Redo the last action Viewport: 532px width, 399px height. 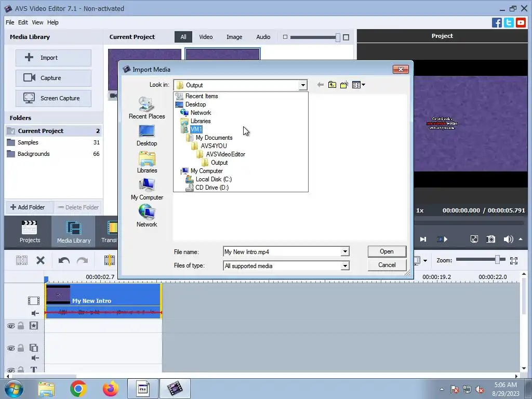83,260
